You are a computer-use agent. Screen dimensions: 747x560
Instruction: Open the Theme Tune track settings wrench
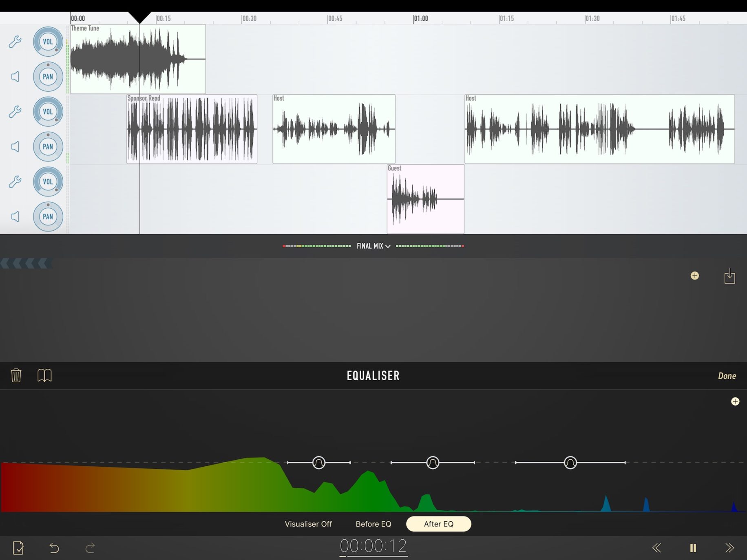pyautogui.click(x=15, y=42)
